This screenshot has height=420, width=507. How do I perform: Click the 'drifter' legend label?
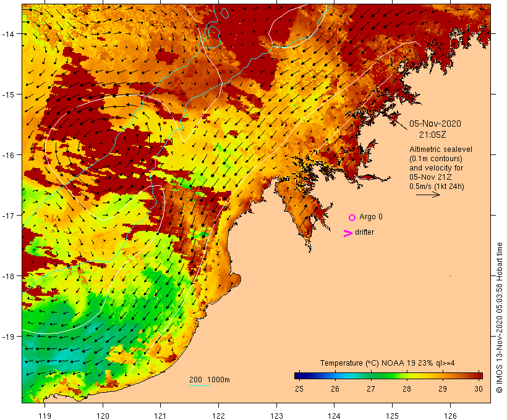click(364, 232)
